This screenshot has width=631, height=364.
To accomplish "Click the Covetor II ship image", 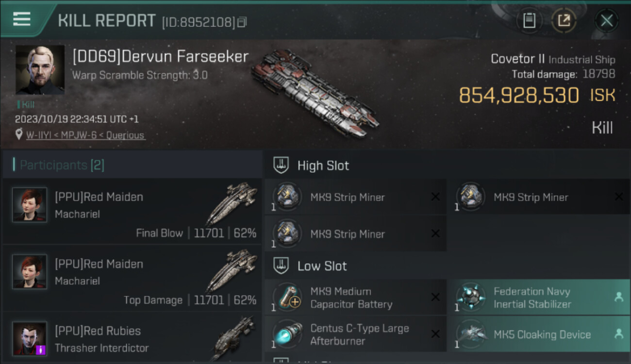I will click(315, 91).
